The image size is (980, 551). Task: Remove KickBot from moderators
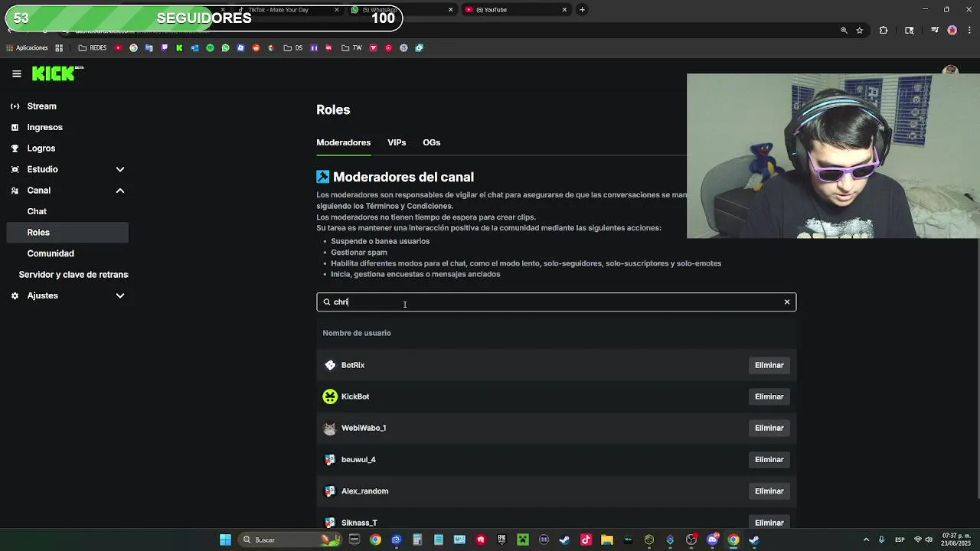pos(769,396)
